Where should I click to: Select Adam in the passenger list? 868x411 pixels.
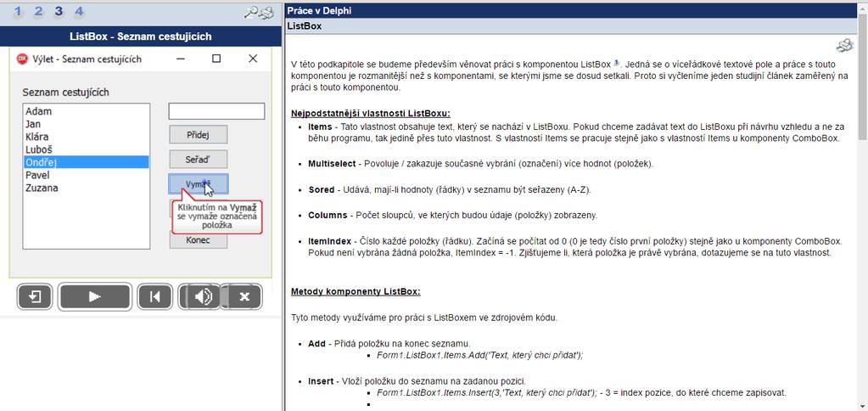[x=86, y=111]
